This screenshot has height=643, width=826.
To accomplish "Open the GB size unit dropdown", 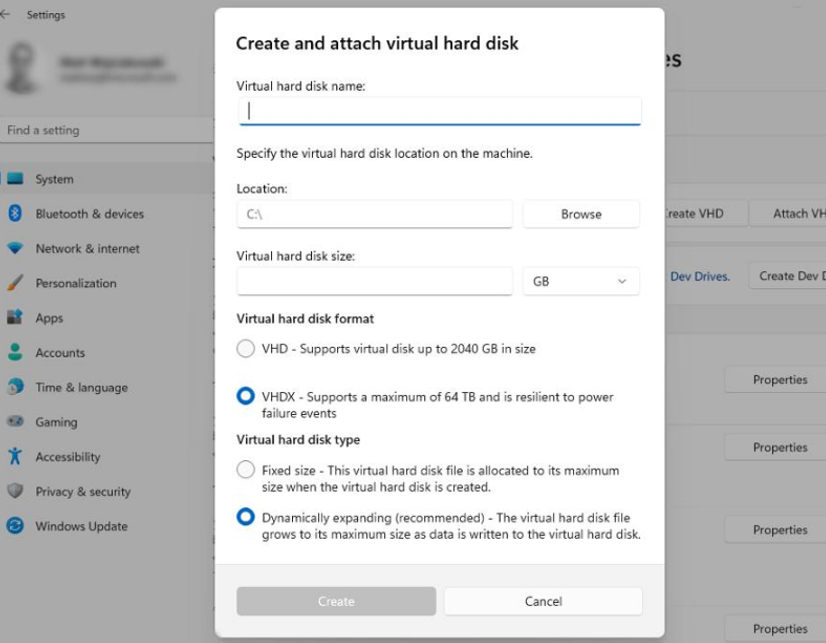I will [x=581, y=281].
